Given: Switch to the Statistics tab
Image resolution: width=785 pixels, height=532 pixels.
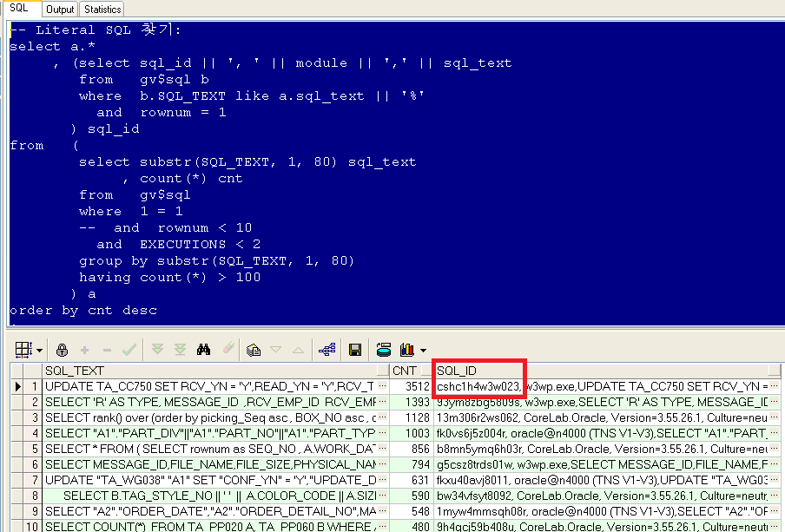Looking at the screenshot, I should click(102, 9).
